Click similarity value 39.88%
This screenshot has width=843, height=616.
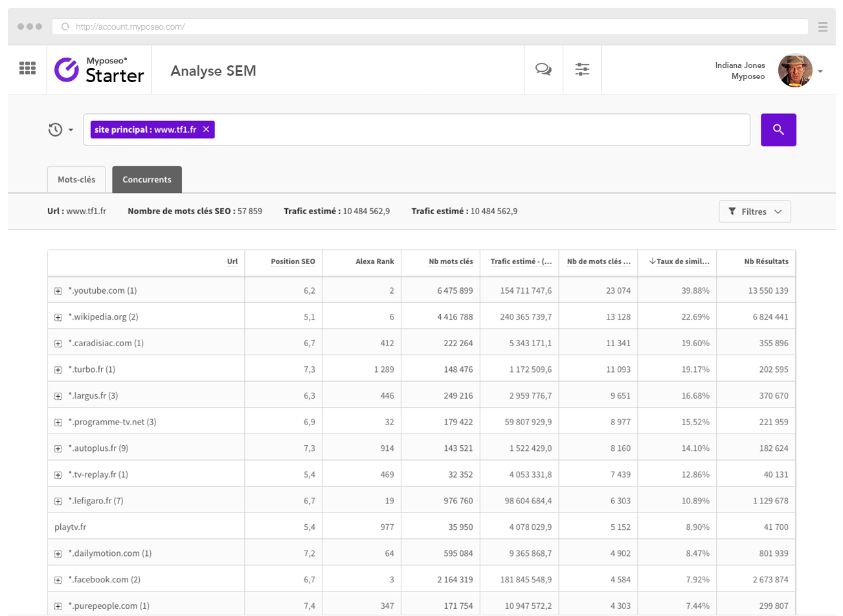pos(695,291)
